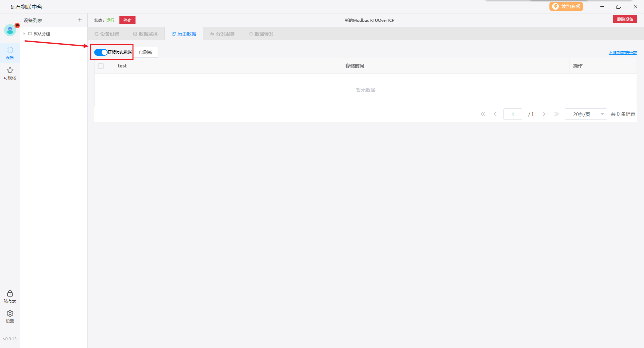Click the page number input field
644x348 pixels.
click(513, 114)
